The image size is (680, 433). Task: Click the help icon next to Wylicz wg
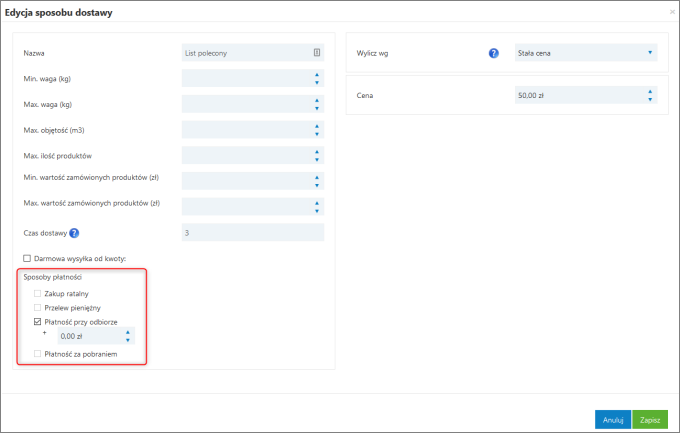point(494,53)
